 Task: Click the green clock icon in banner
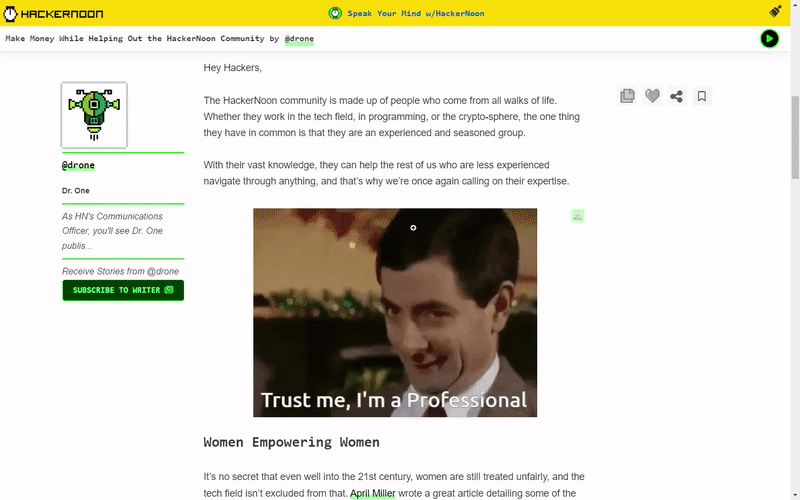[x=335, y=13]
